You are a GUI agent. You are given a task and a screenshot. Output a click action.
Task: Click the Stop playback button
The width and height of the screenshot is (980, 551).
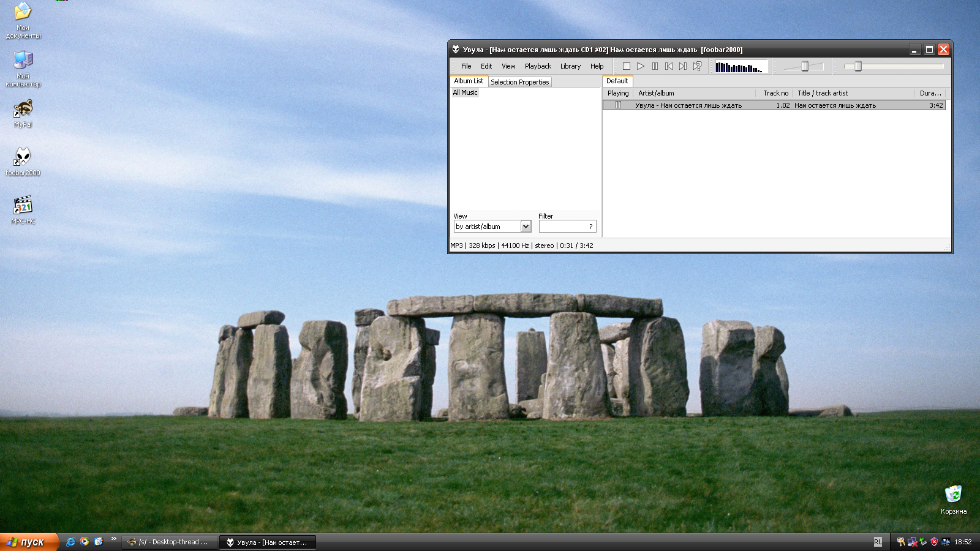[626, 66]
